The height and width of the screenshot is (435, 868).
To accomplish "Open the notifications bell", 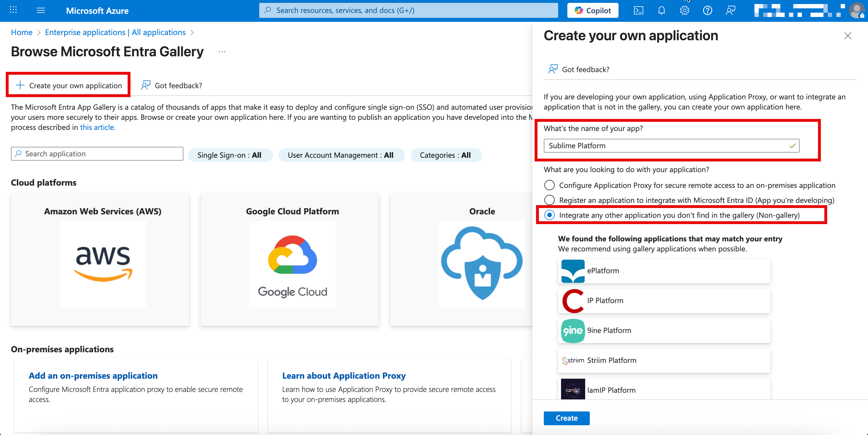I will 661,10.
